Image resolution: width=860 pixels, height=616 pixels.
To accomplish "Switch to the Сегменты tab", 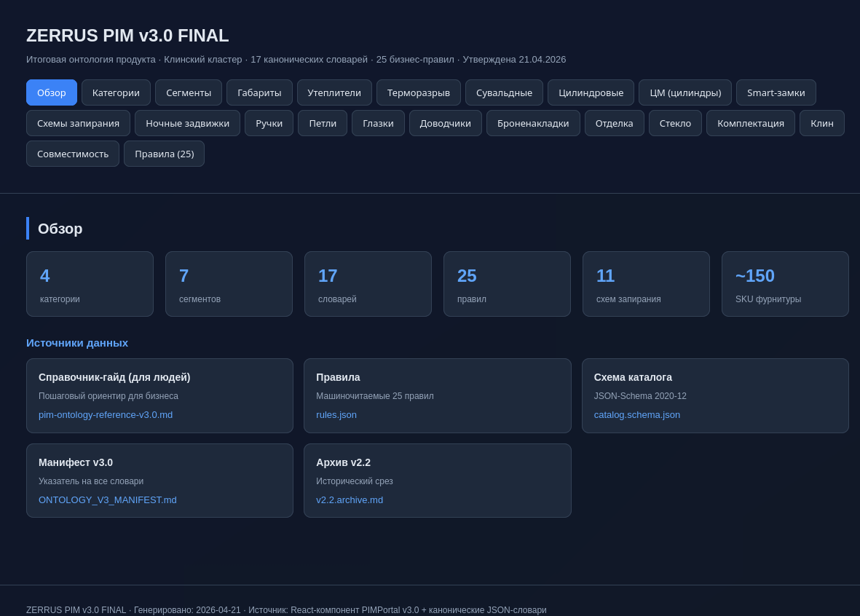I will (x=189, y=92).
